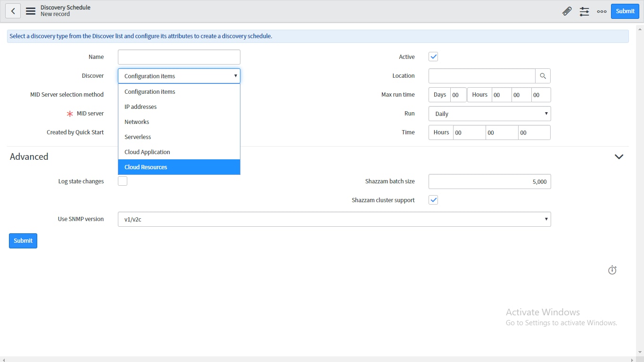Edit the Max run time hours field

point(502,95)
